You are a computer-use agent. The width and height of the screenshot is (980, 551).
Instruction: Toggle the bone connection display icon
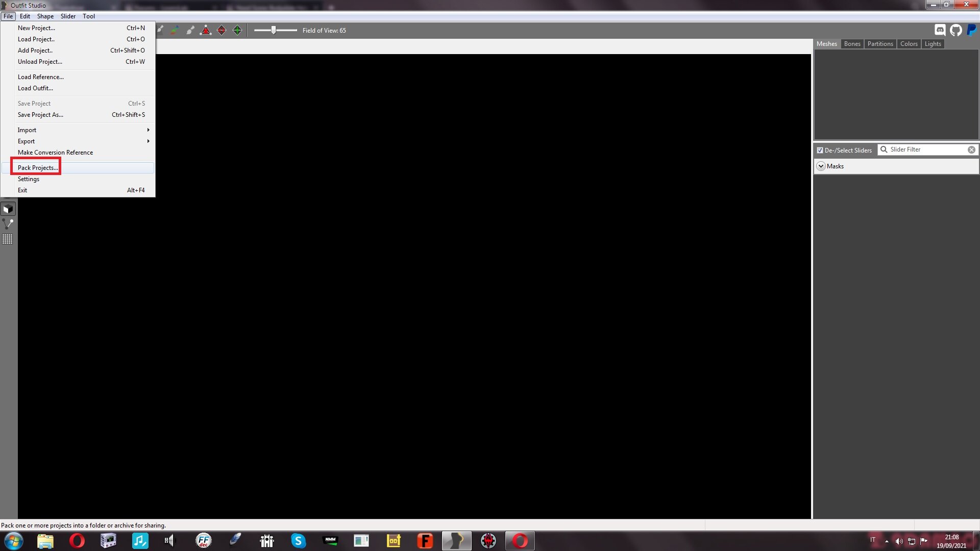[x=8, y=224]
